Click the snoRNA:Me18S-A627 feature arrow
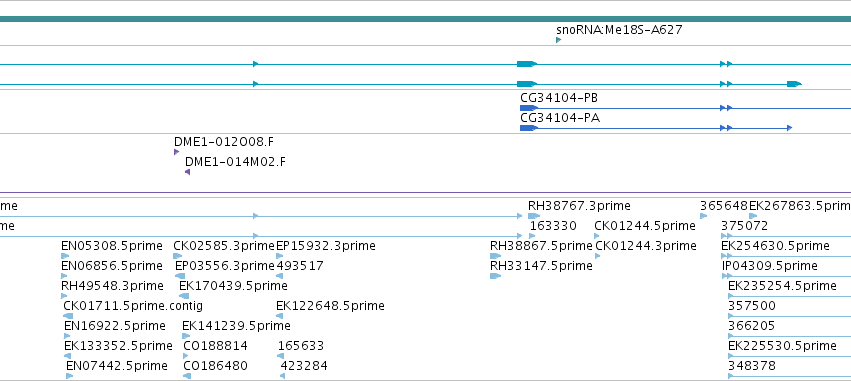Screen dimensions: 851x381 tap(558, 40)
